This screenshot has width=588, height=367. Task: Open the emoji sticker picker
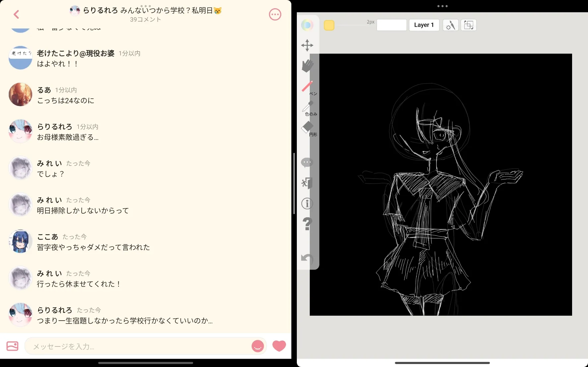pyautogui.click(x=258, y=346)
